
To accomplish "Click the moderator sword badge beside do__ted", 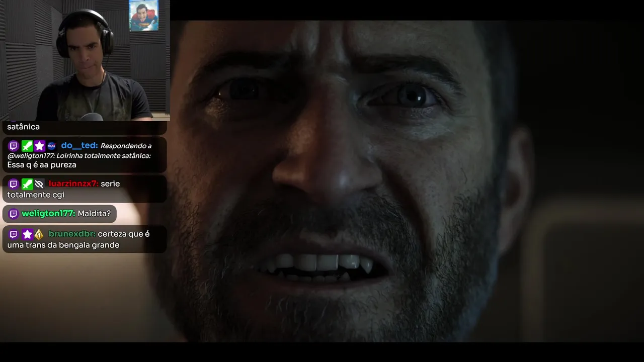I will (27, 146).
